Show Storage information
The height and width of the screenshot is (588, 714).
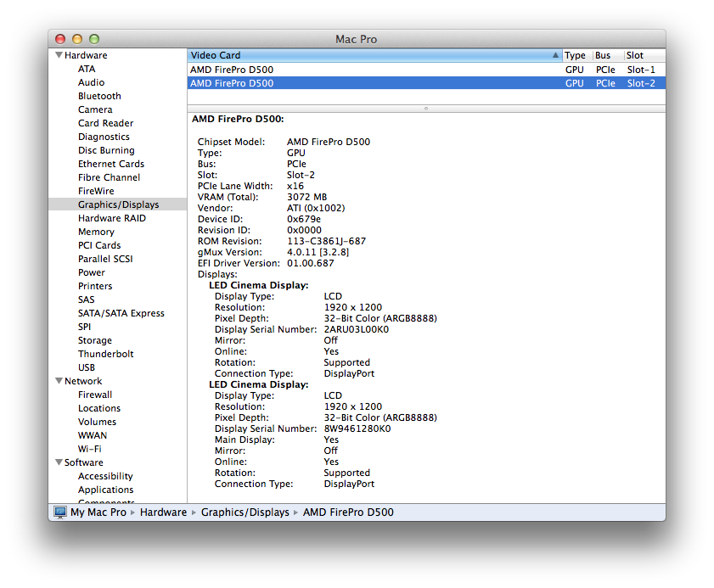pyautogui.click(x=95, y=340)
